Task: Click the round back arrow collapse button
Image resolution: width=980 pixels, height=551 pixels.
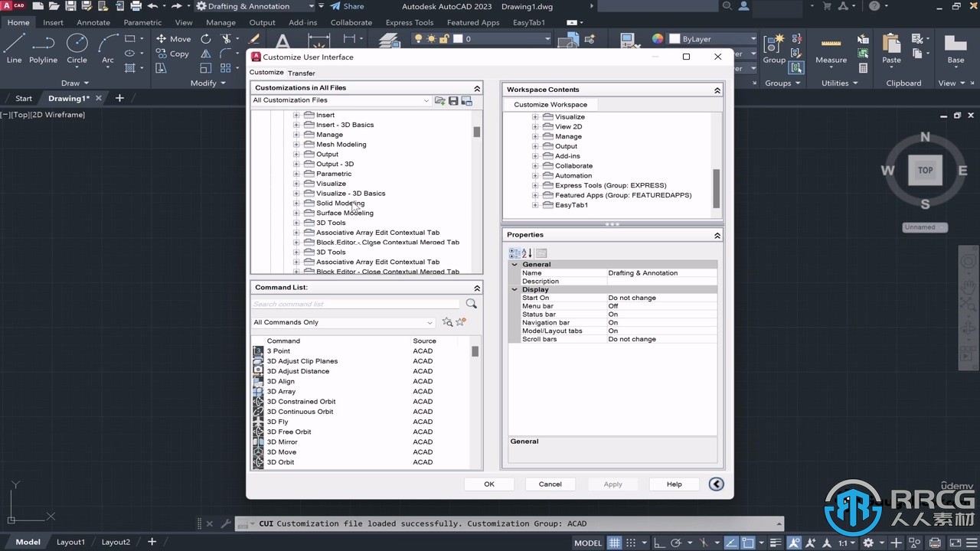Action: 716,484
